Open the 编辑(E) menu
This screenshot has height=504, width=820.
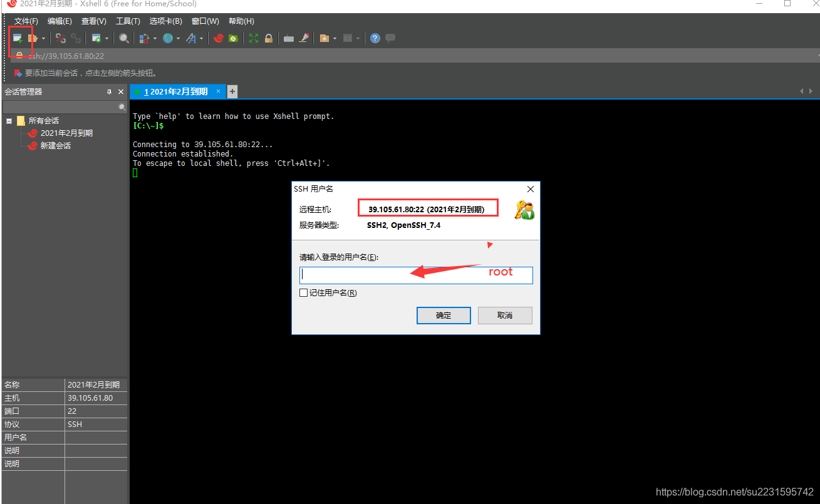60,21
